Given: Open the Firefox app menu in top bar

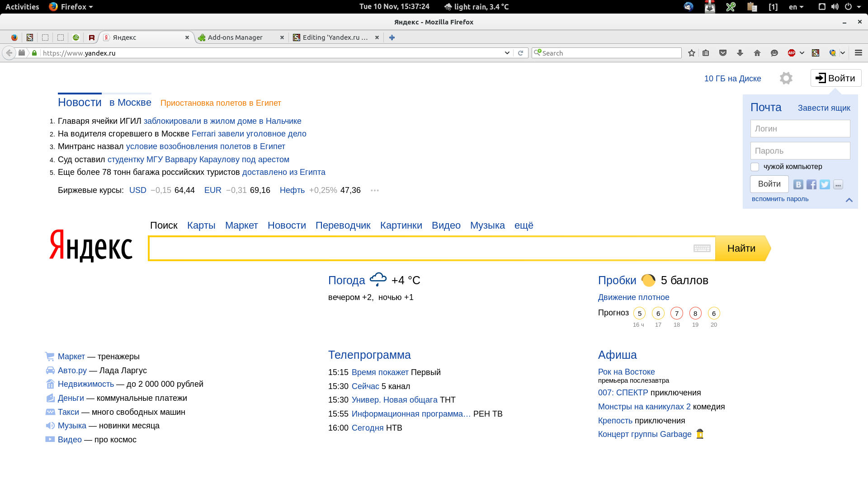Looking at the screenshot, I should [x=71, y=7].
